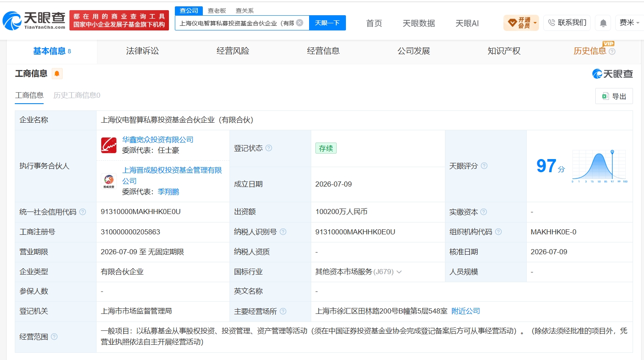Select address 上海市徐汇区田林路200号B幢第5层548室
The width and height of the screenshot is (644, 360).
(x=381, y=311)
